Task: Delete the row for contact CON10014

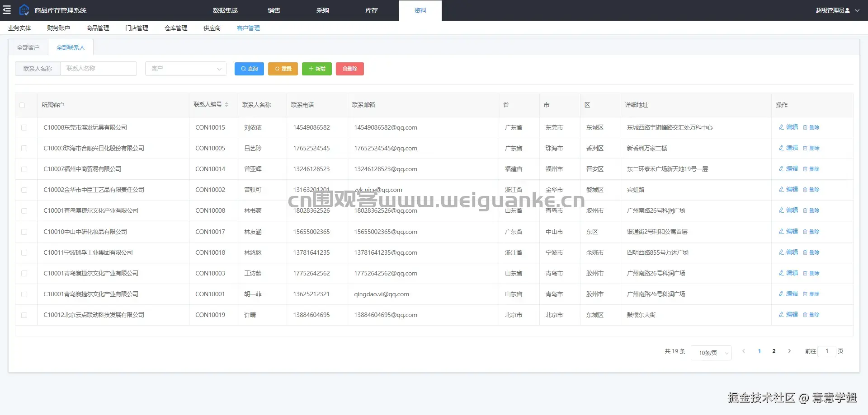Action: [x=811, y=169]
